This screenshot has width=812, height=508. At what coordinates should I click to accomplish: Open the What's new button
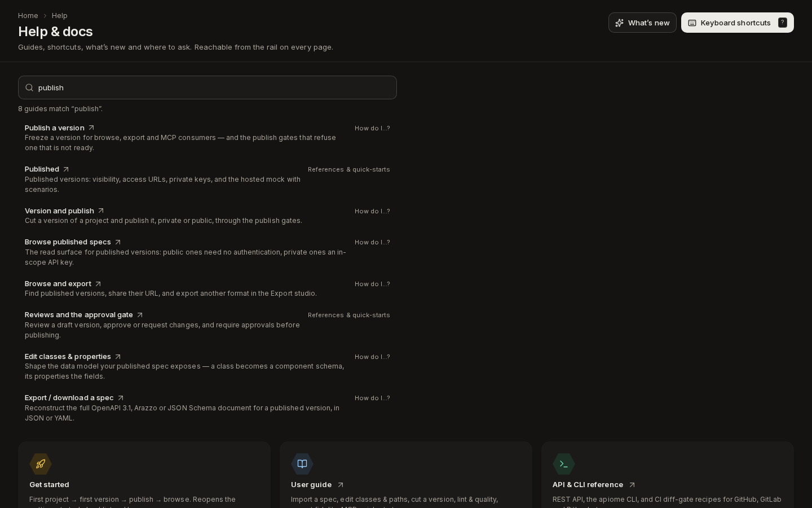pos(642,23)
